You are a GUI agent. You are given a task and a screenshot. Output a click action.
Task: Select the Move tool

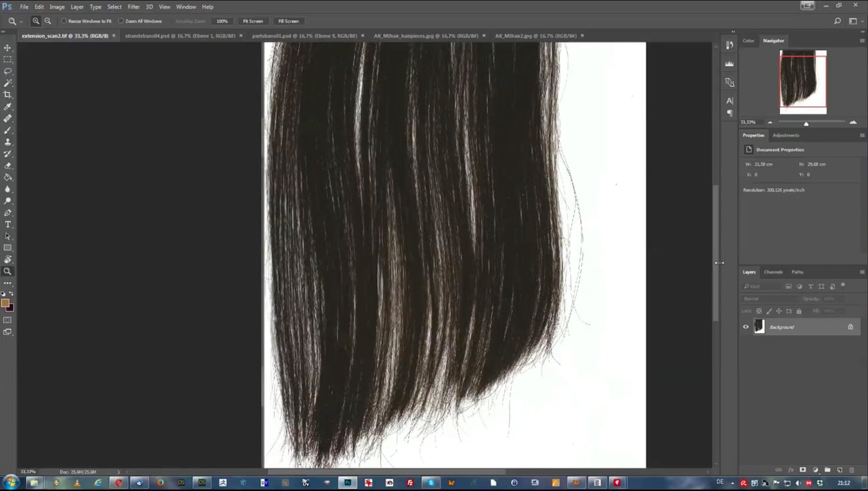[x=8, y=47]
